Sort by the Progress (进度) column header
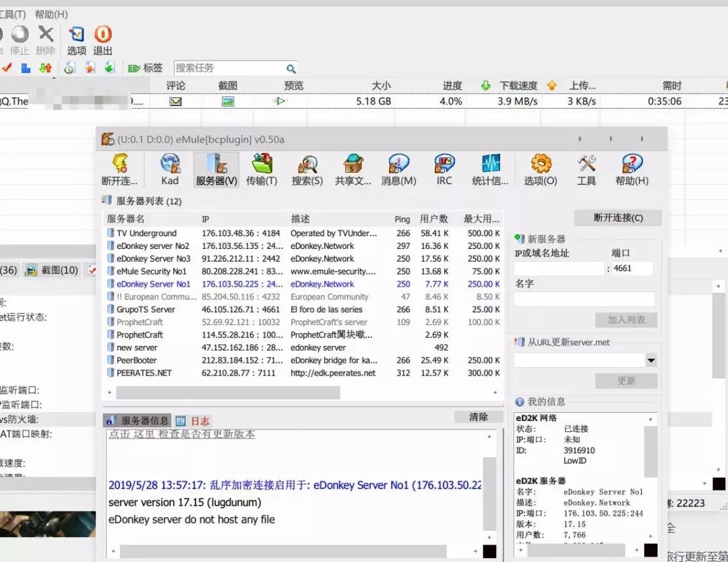Screen dimensions: 728x562 (452, 86)
